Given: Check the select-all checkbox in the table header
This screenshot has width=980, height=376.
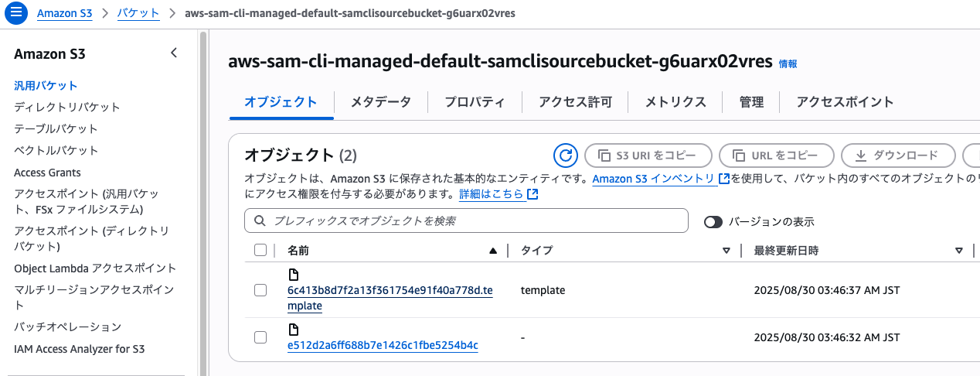Looking at the screenshot, I should pyautogui.click(x=260, y=250).
